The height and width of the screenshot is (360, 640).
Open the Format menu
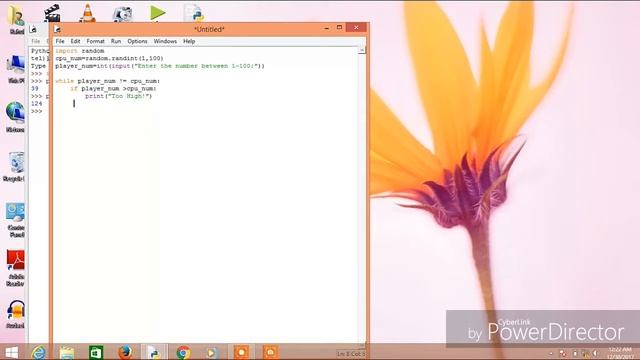(96, 41)
